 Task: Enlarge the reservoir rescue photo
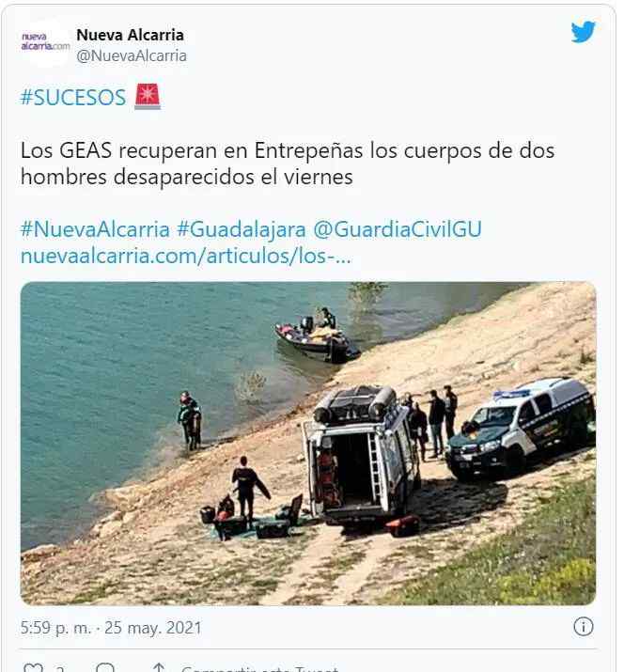308,443
